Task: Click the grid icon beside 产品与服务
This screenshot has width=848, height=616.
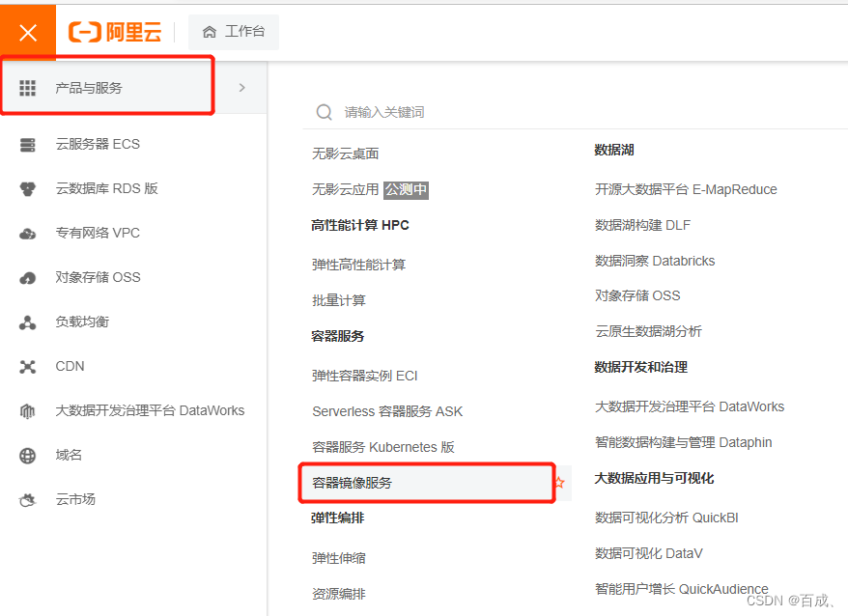Action: tap(28, 88)
